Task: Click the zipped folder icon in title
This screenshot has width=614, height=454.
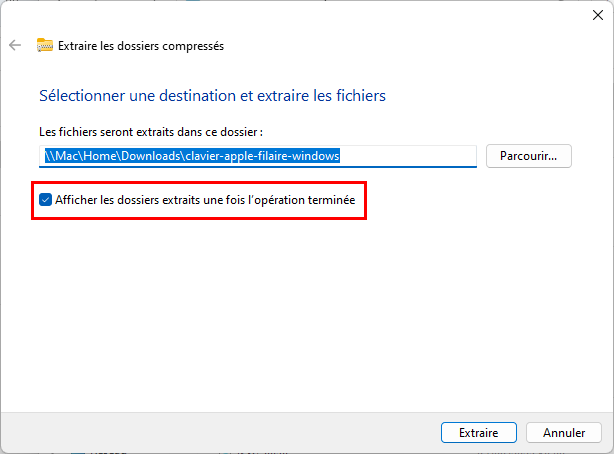Action: 45,45
